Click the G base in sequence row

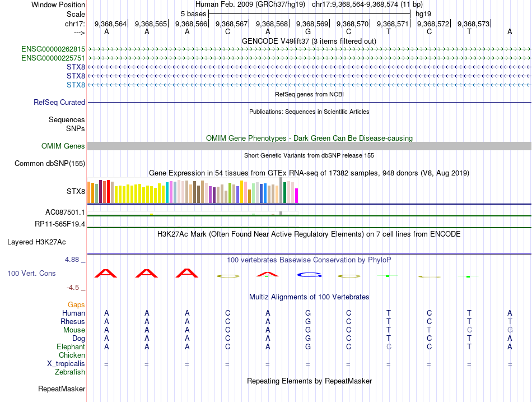pyautogui.click(x=308, y=31)
